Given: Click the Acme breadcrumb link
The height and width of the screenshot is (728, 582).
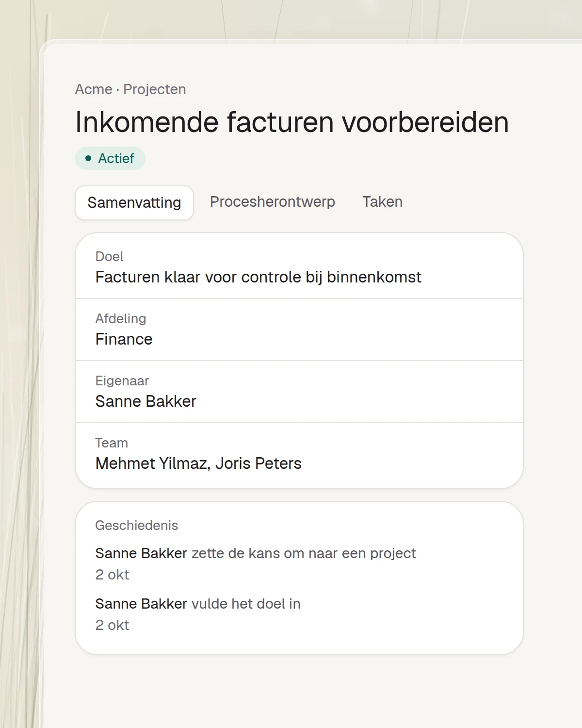Looking at the screenshot, I should [94, 89].
